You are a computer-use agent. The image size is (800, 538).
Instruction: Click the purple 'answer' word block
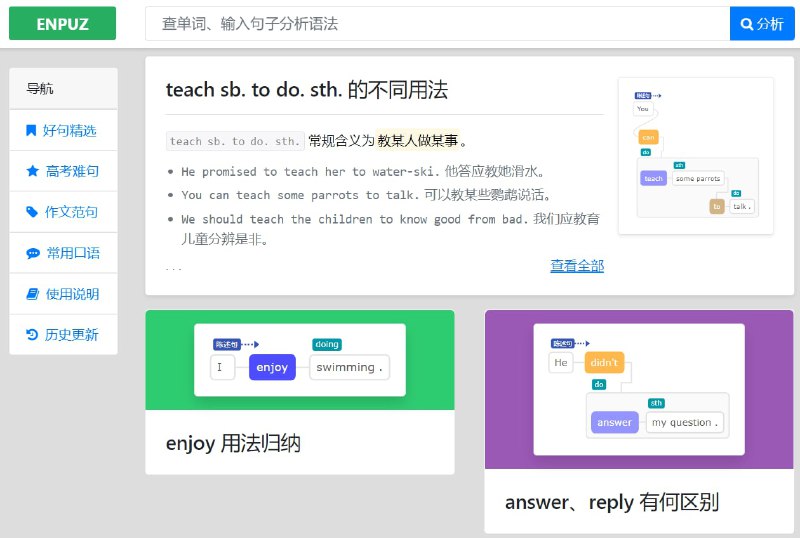click(x=614, y=422)
